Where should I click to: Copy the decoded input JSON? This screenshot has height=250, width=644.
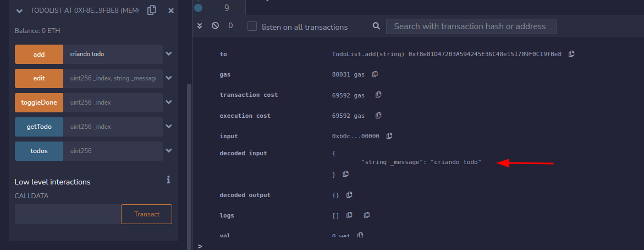(x=345, y=174)
